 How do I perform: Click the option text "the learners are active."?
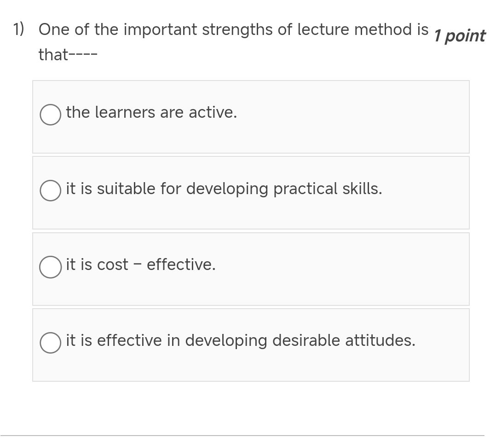pos(152,112)
